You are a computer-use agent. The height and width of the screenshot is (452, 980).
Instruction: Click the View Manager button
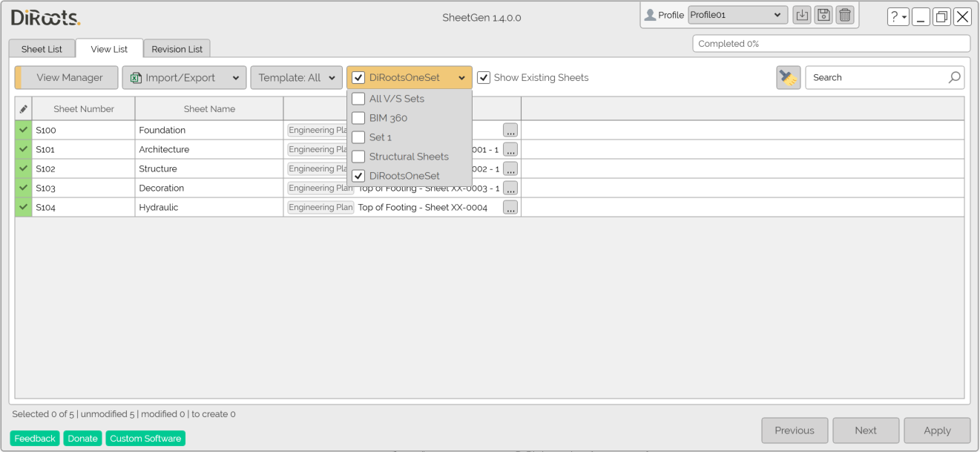[67, 78]
